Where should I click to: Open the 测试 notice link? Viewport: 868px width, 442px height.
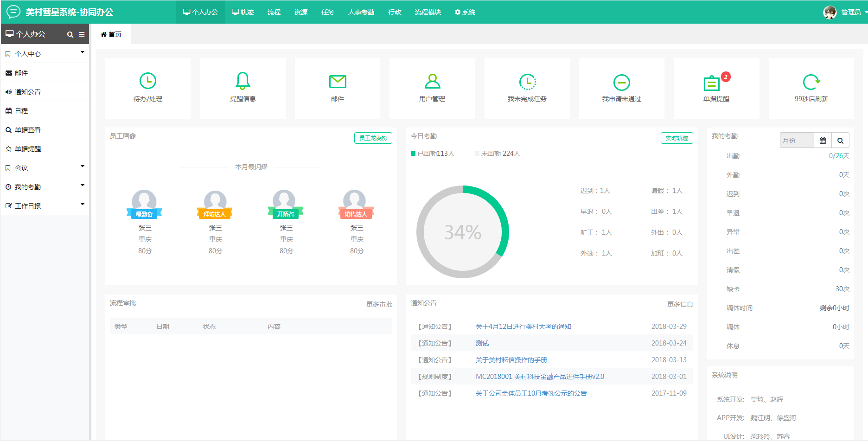tap(482, 343)
